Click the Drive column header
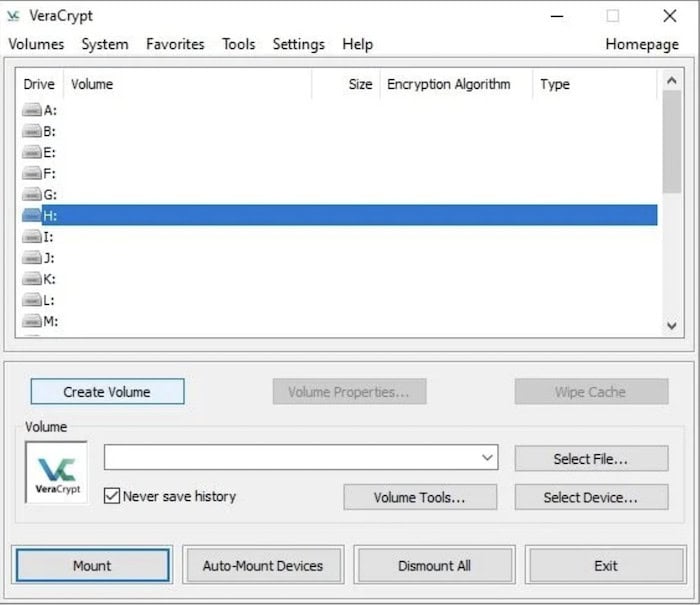This screenshot has width=700, height=605. coord(39,84)
